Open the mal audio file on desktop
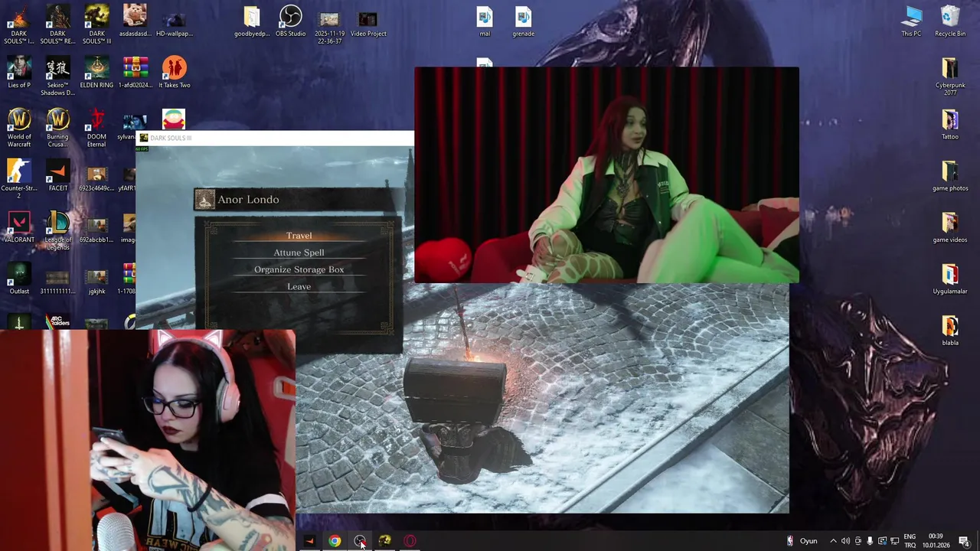Image resolution: width=980 pixels, height=551 pixels. 485,21
